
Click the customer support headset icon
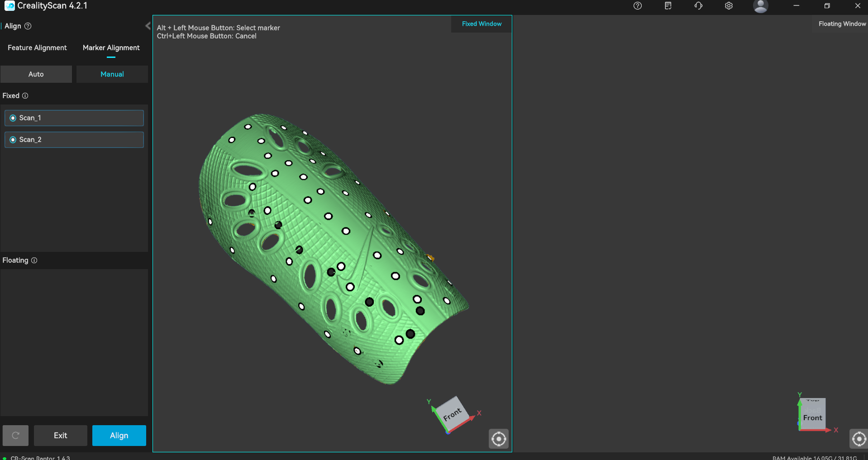tap(698, 6)
